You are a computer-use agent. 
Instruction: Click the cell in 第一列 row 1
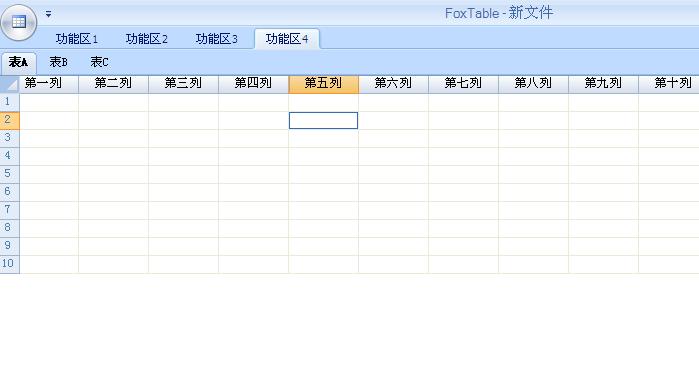click(49, 102)
